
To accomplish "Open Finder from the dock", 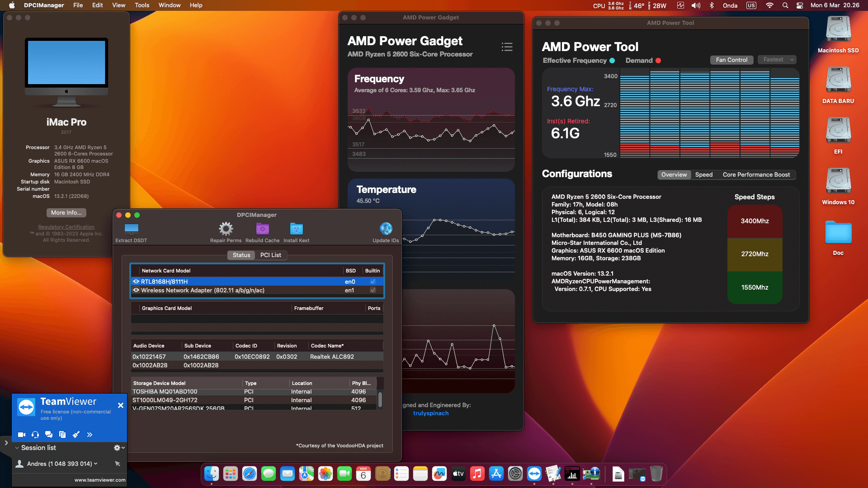I will [212, 474].
